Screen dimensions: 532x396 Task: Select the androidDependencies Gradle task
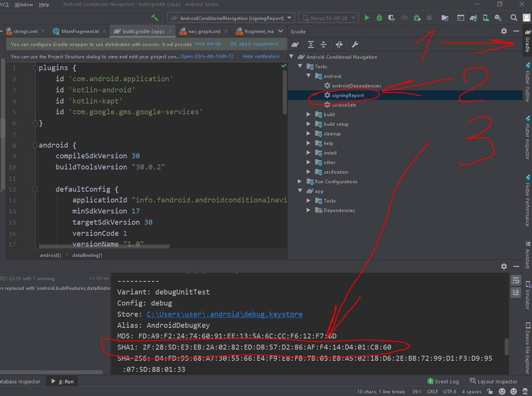coord(356,85)
